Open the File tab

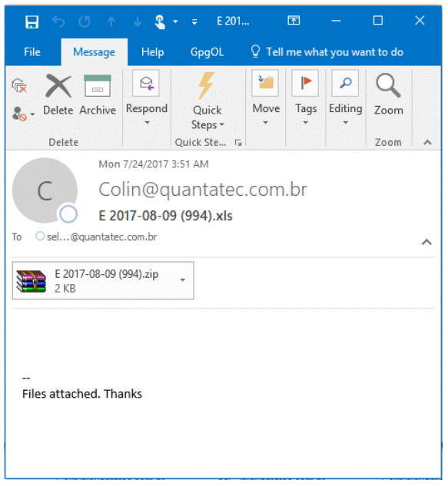32,51
